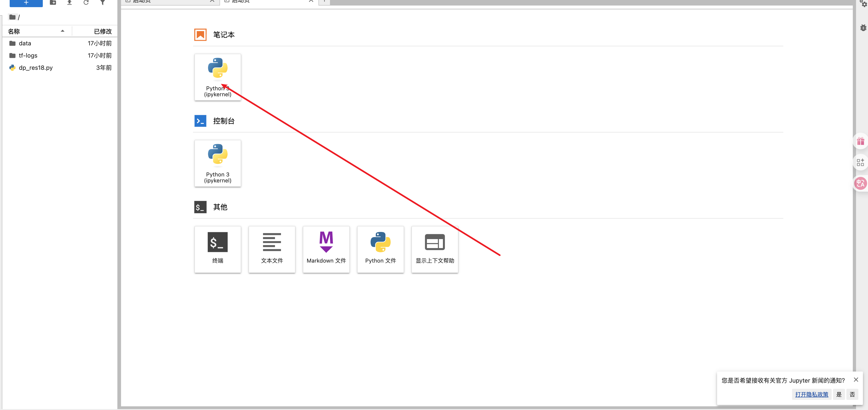
Task: Open 显示上下文帮助 (contextual help)
Action: pyautogui.click(x=434, y=249)
